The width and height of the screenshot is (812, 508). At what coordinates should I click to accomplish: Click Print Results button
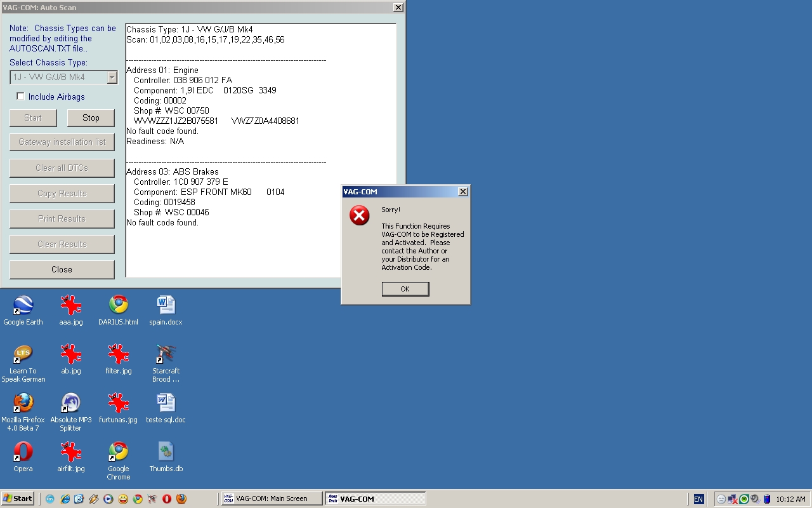tap(62, 218)
